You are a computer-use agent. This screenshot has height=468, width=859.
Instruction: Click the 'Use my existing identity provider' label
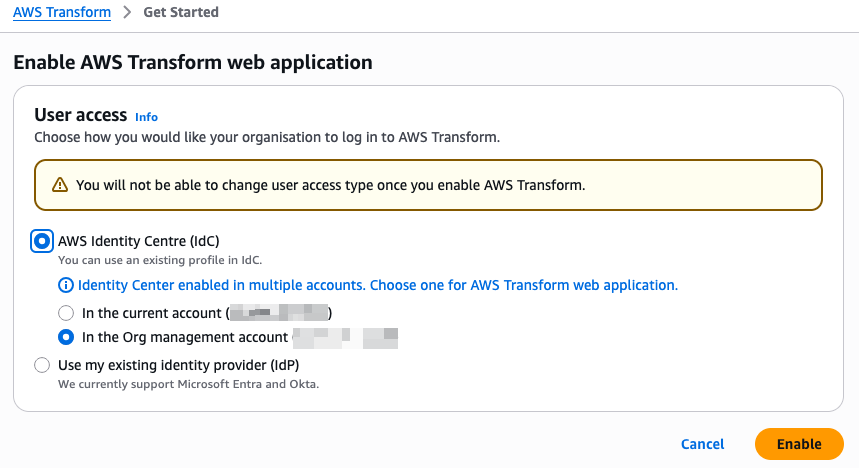tap(179, 365)
